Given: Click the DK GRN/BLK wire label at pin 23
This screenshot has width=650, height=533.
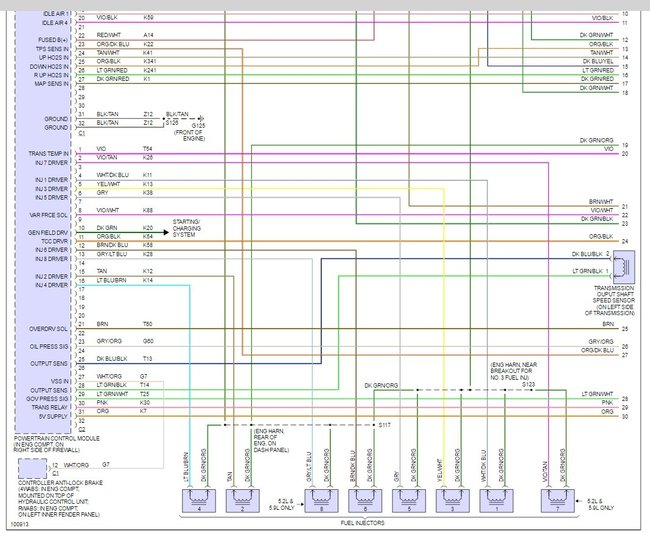Looking at the screenshot, I should click(597, 219).
